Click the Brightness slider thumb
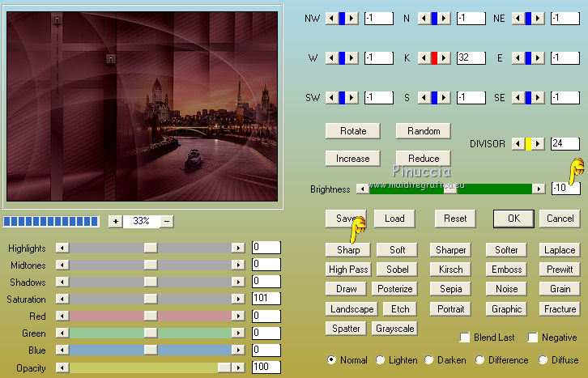This screenshot has height=378, width=588. (450, 189)
